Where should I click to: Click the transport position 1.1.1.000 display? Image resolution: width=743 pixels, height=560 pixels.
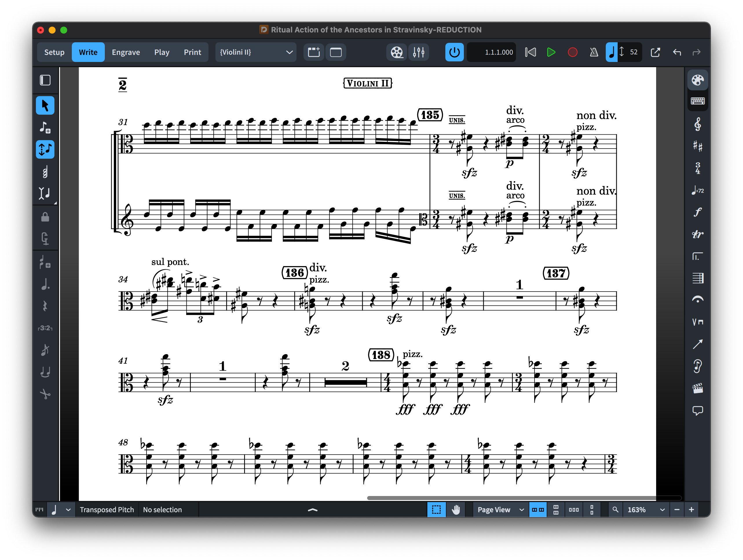tap(492, 52)
